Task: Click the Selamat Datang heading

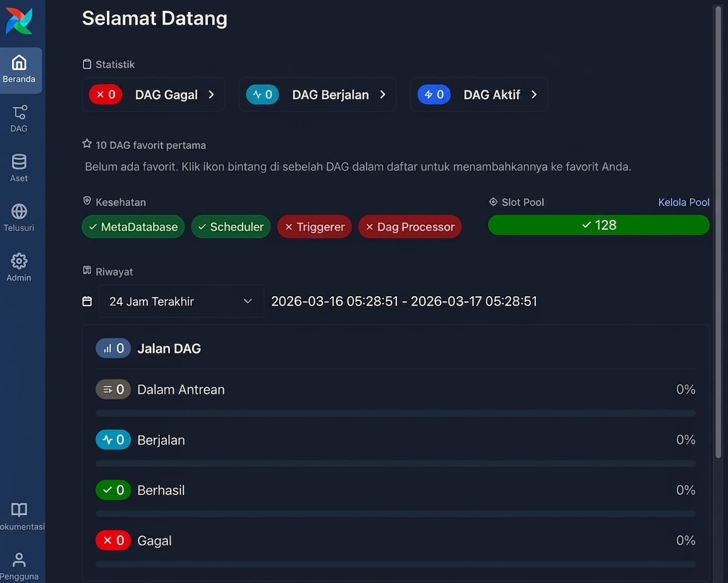Action: pos(155,18)
